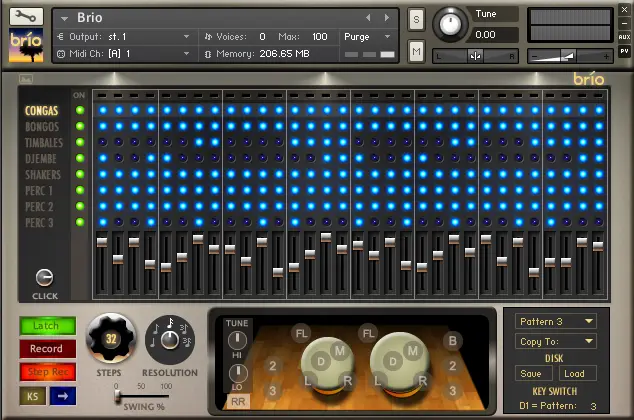Click the pan slider center marker
634x420 pixels.
(x=476, y=56)
